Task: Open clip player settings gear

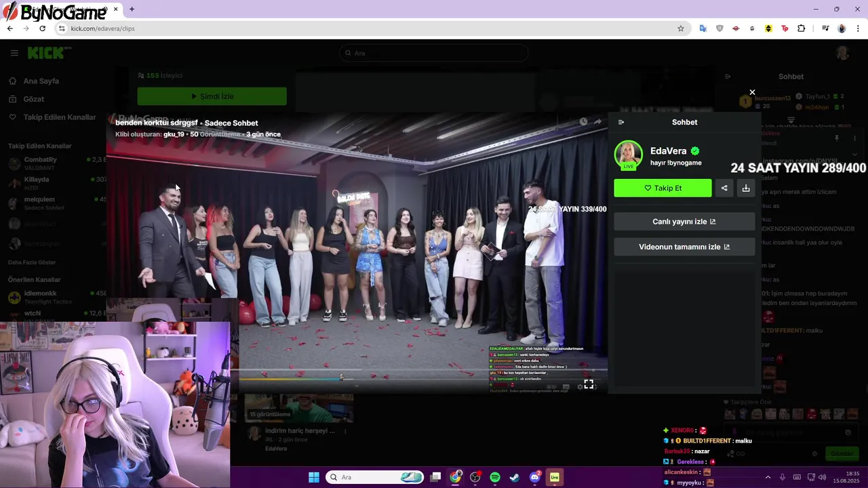Action: pos(580,386)
